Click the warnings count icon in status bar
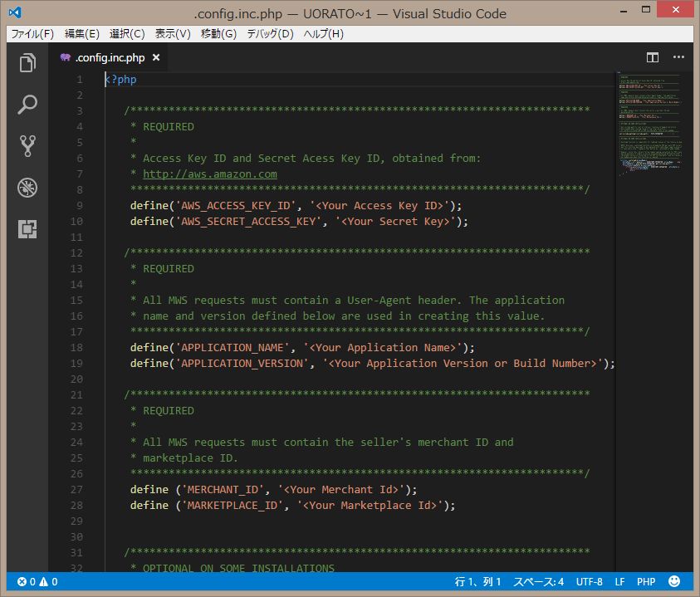 (x=43, y=581)
